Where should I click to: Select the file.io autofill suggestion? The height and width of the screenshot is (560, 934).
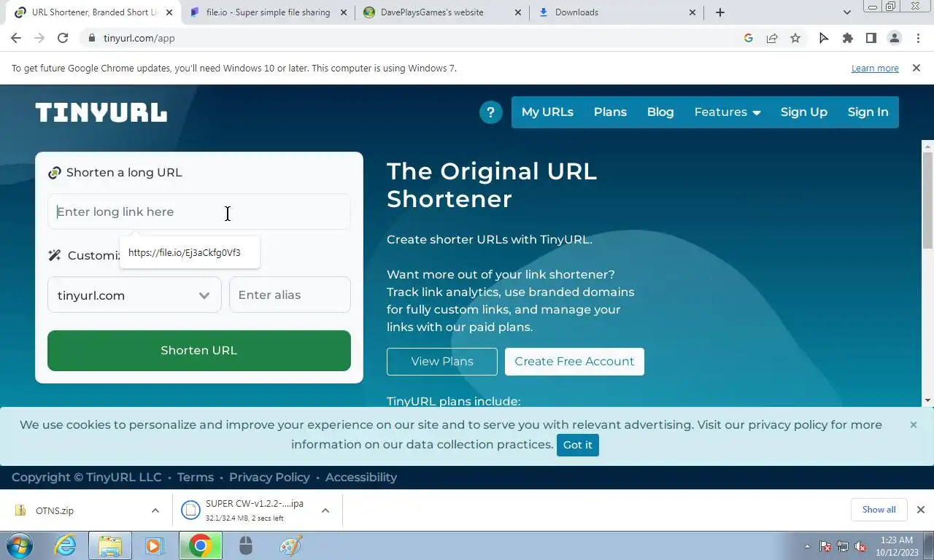190,253
